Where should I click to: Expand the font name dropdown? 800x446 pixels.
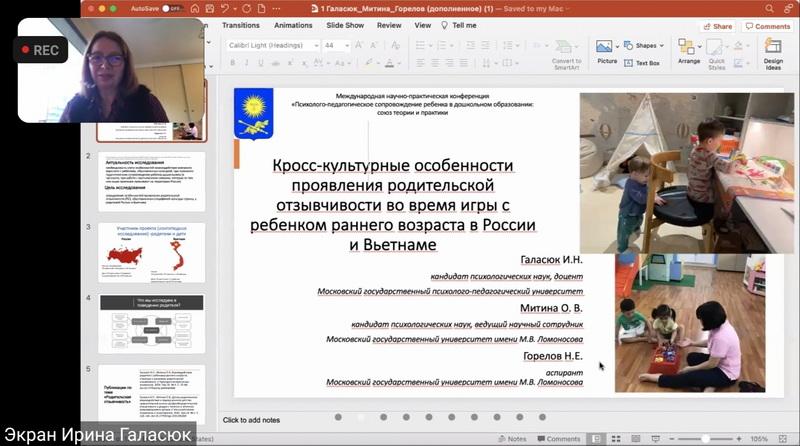point(316,45)
